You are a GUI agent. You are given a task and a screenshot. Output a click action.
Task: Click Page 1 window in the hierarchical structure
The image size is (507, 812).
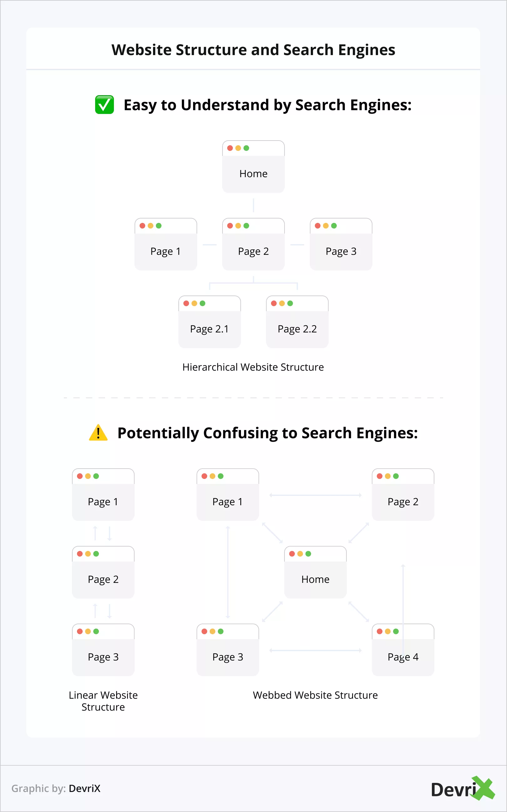pos(166,244)
